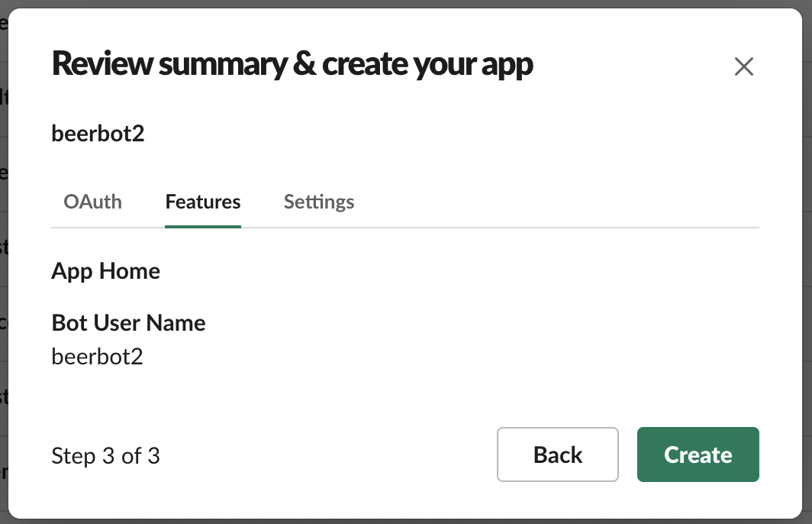Click the 'Review summary & create your app' title
Viewport: 812px width, 524px height.
coord(292,66)
